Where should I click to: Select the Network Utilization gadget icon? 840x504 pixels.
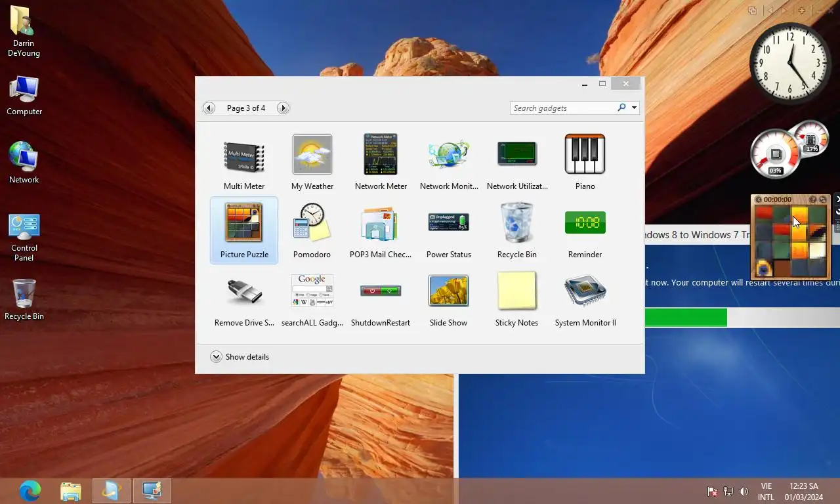point(517,154)
